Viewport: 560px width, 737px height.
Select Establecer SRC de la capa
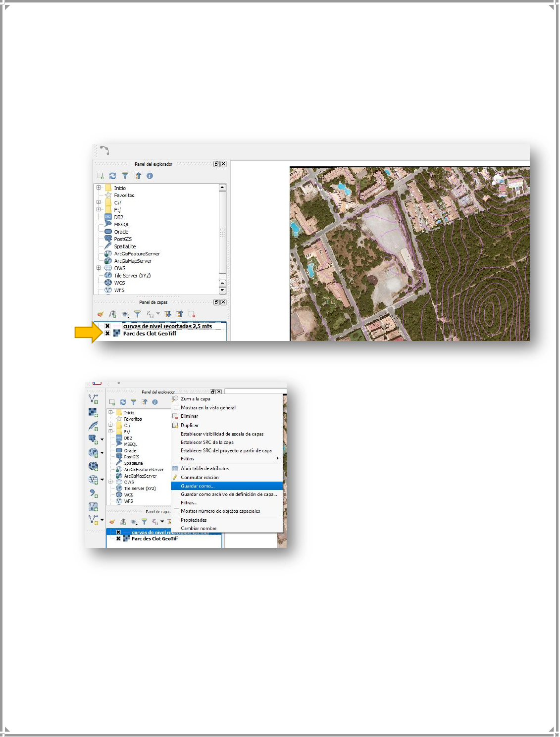pos(207,442)
